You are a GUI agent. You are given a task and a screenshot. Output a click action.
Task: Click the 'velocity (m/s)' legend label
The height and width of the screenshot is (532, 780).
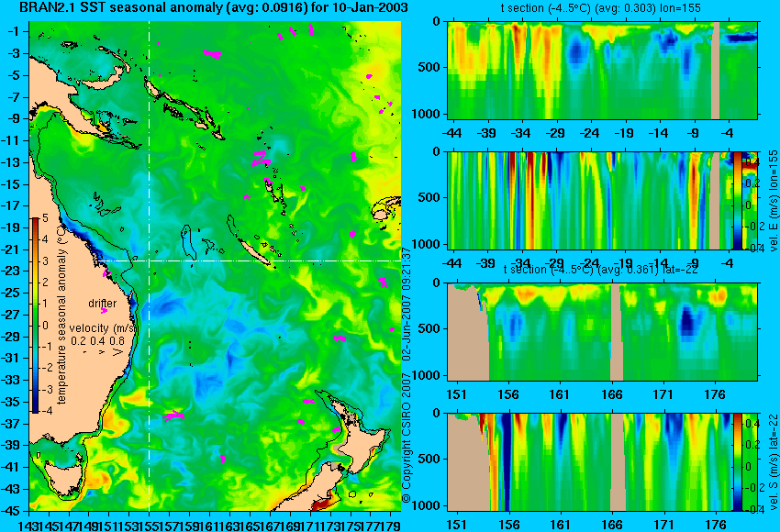click(103, 328)
